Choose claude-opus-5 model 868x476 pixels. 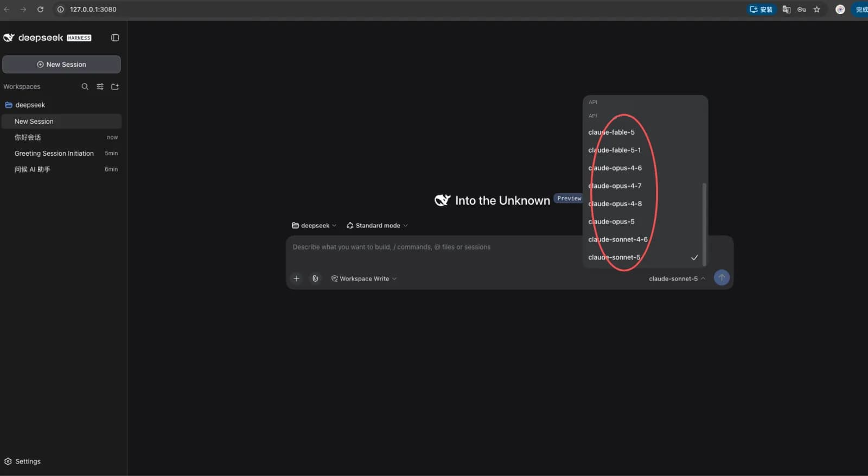643,221
